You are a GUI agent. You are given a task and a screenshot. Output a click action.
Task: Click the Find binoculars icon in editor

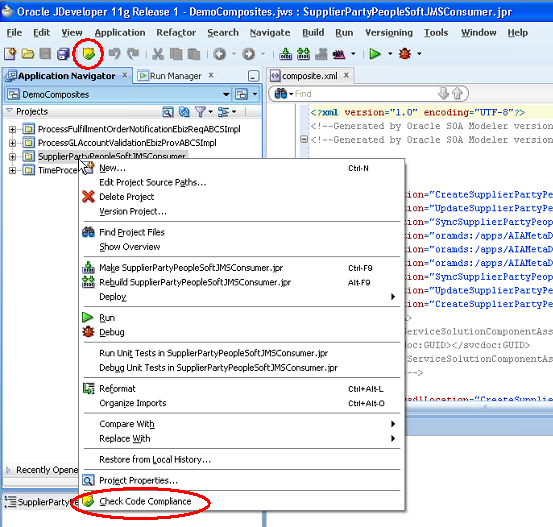[281, 94]
